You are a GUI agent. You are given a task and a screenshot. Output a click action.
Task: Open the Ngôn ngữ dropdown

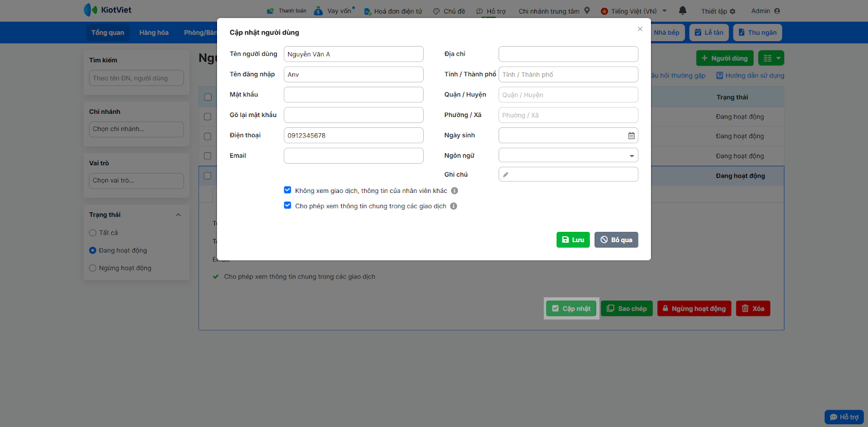pyautogui.click(x=568, y=156)
